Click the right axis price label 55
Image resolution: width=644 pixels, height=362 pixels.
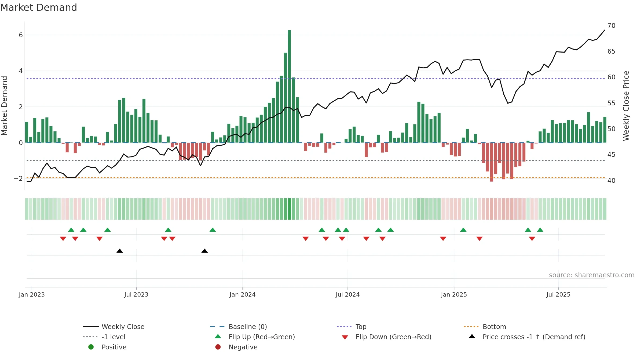tap(611, 103)
